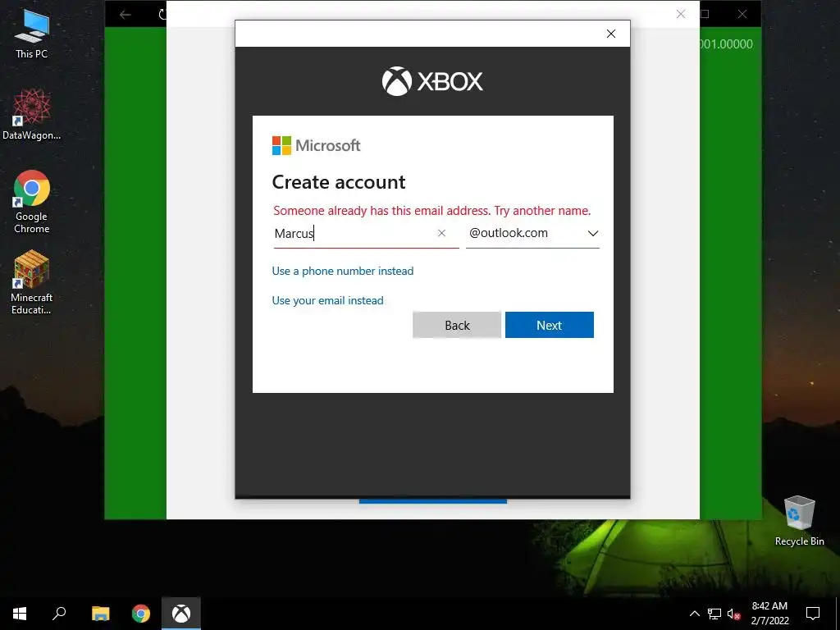
Task: Show hidden system tray icons
Action: pos(694,614)
